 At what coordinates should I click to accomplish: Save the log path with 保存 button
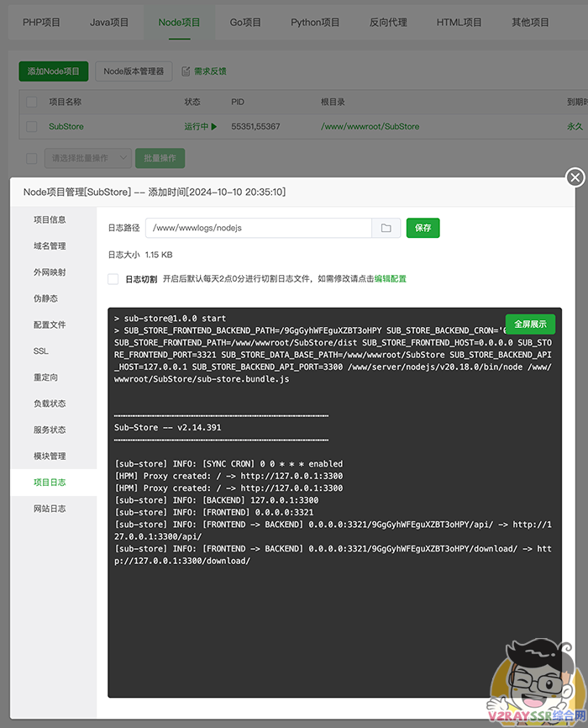[x=423, y=228]
